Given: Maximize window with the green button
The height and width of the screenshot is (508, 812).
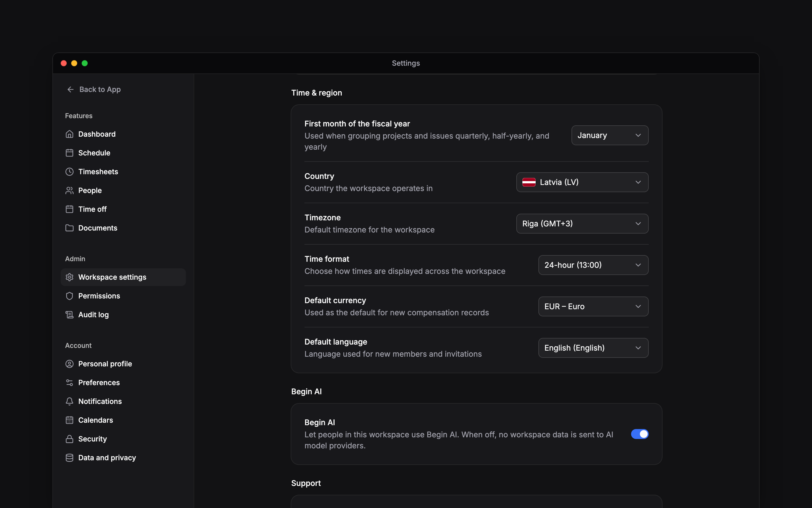Looking at the screenshot, I should click(x=85, y=63).
